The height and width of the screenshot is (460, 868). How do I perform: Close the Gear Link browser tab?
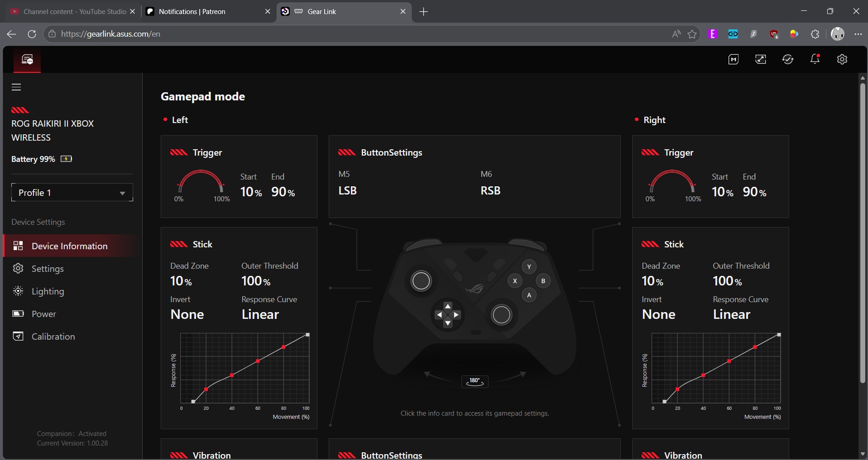tap(403, 12)
